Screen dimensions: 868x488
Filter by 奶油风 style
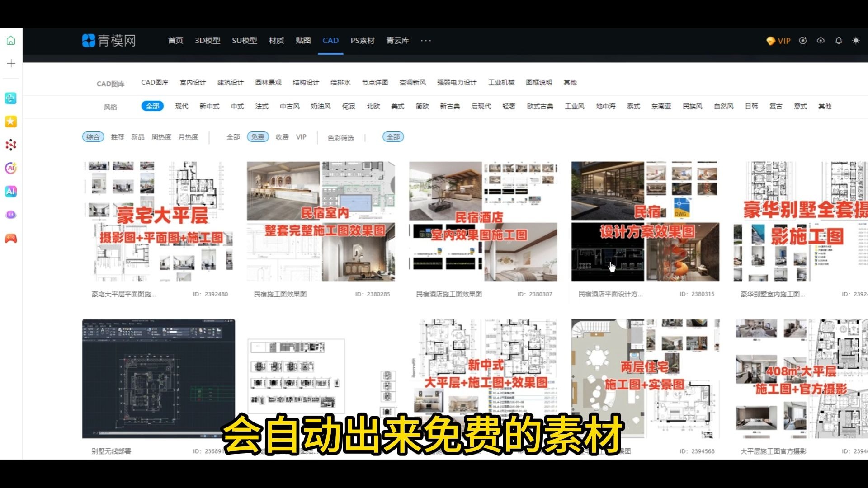click(321, 106)
